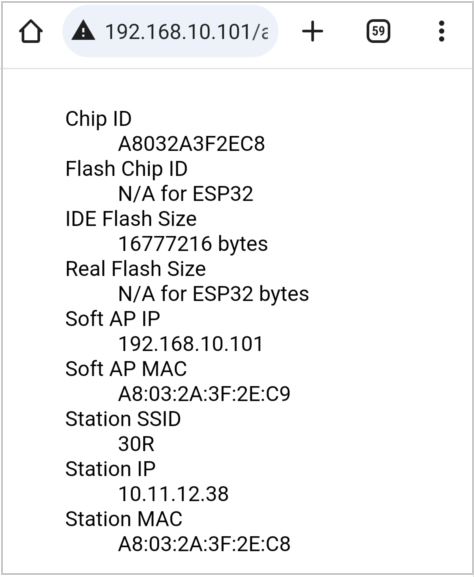474x577 pixels.
Task: Click the Soft AP IP label
Action: point(113,319)
